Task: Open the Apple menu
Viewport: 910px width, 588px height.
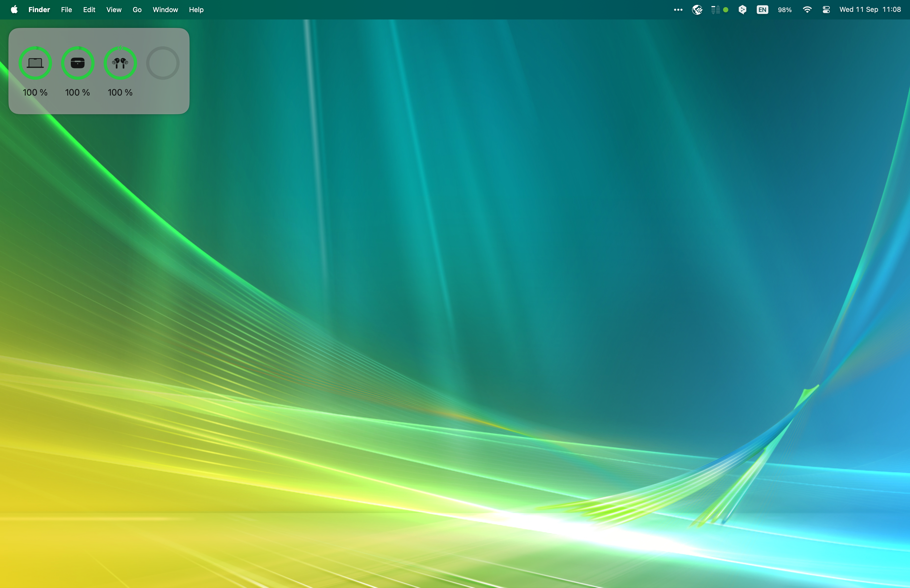Action: [x=14, y=9]
